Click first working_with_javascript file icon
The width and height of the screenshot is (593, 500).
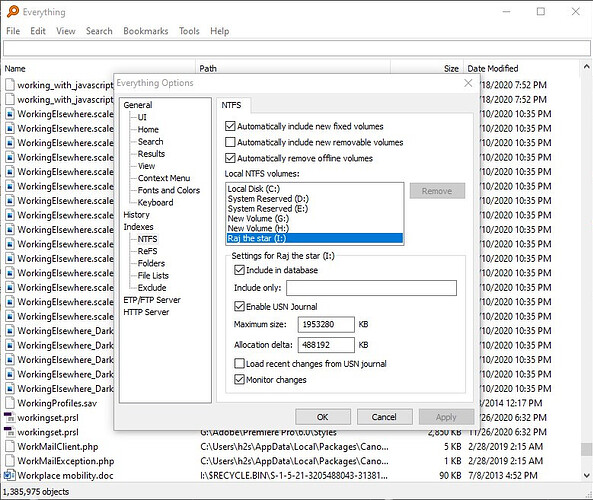(x=10, y=85)
